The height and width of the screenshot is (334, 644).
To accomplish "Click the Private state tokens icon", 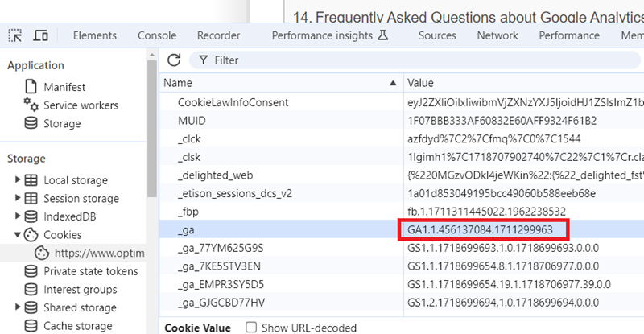I will (31, 271).
